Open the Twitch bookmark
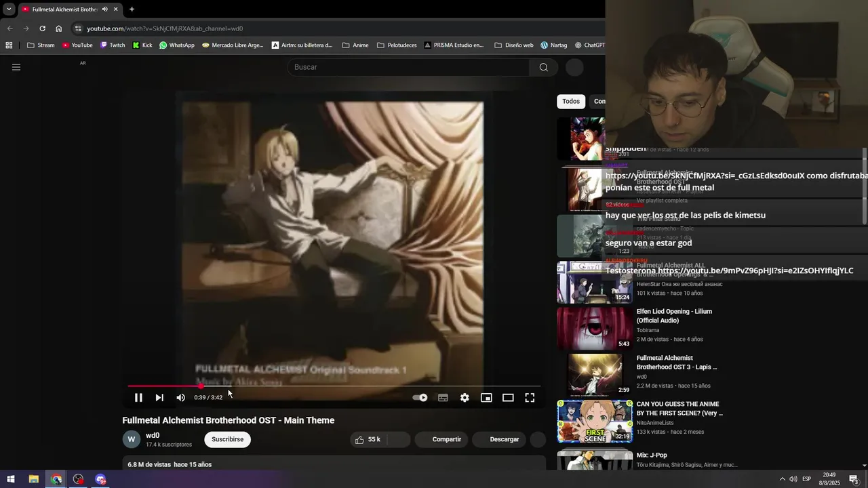The height and width of the screenshot is (488, 868). (x=113, y=45)
